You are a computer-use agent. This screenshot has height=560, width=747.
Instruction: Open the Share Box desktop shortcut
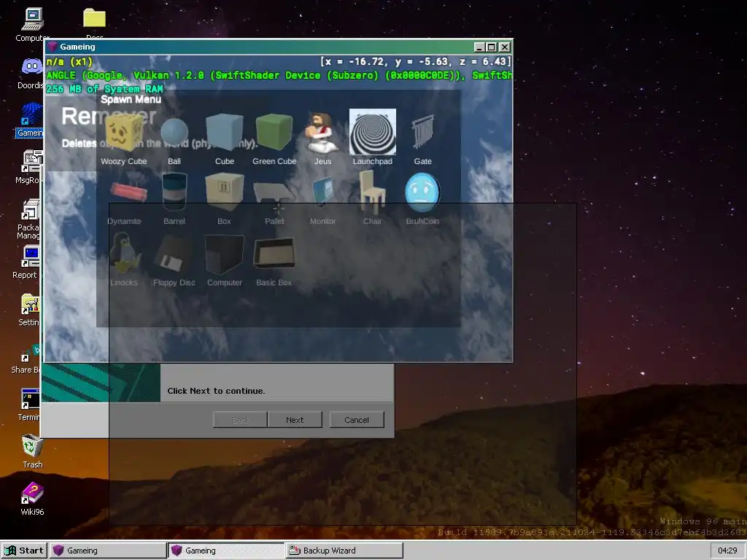tap(27, 358)
